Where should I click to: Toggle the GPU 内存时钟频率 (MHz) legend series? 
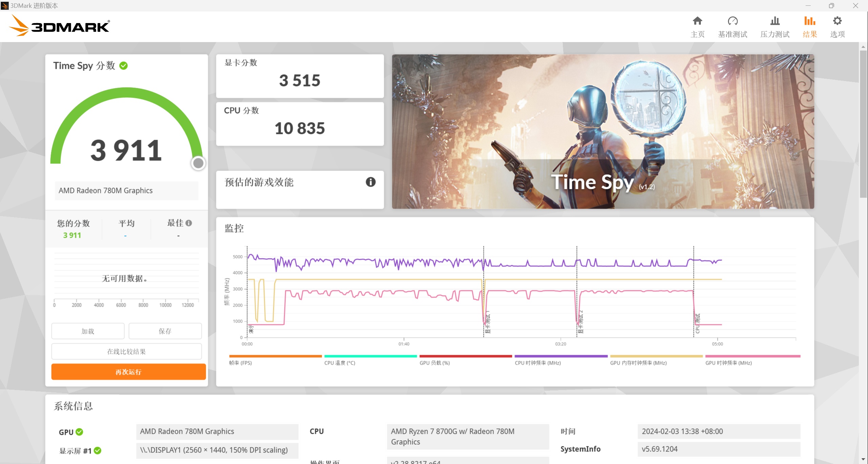click(x=656, y=360)
